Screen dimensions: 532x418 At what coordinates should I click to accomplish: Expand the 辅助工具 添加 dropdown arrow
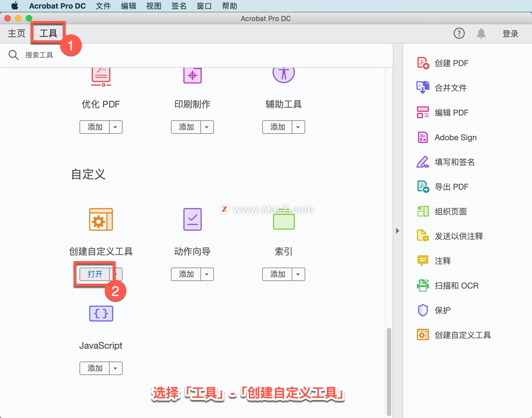tap(298, 127)
